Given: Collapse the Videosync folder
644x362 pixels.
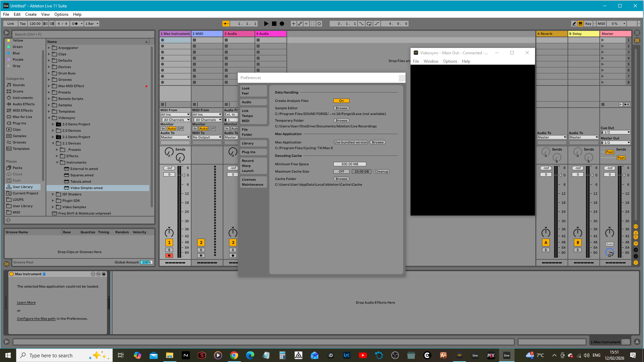Looking at the screenshot, I should (x=49, y=118).
